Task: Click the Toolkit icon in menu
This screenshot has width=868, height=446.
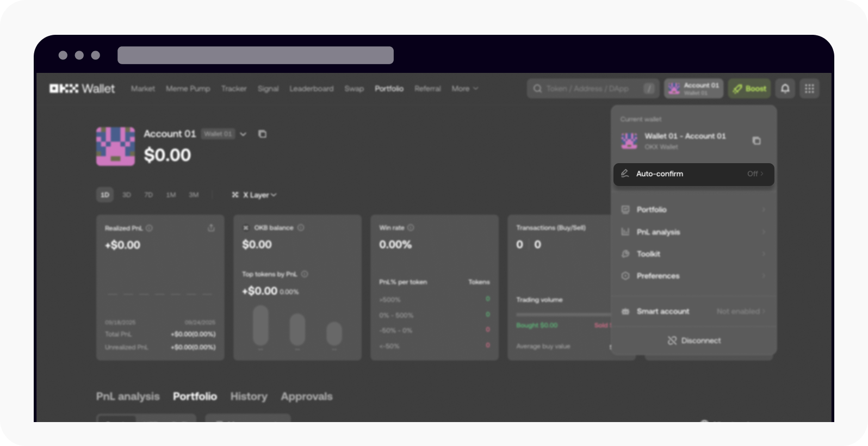Action: click(625, 254)
